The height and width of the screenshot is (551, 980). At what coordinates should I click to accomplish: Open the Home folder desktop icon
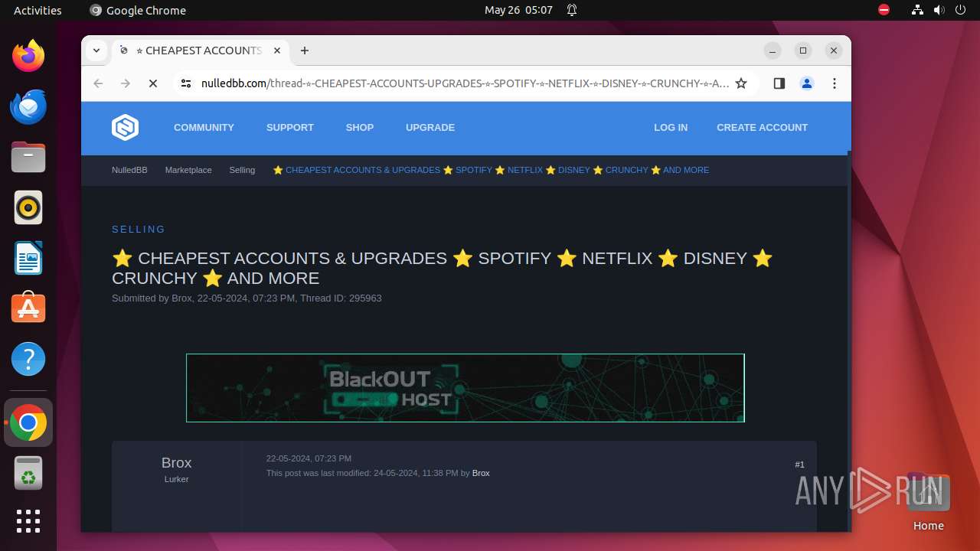928,501
